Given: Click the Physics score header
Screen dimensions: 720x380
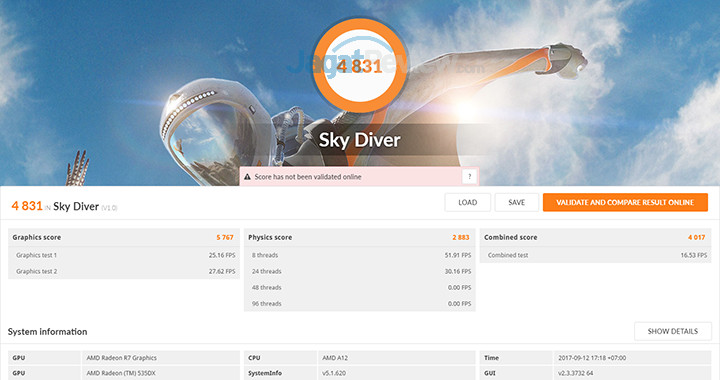Looking at the screenshot, I should pos(270,237).
